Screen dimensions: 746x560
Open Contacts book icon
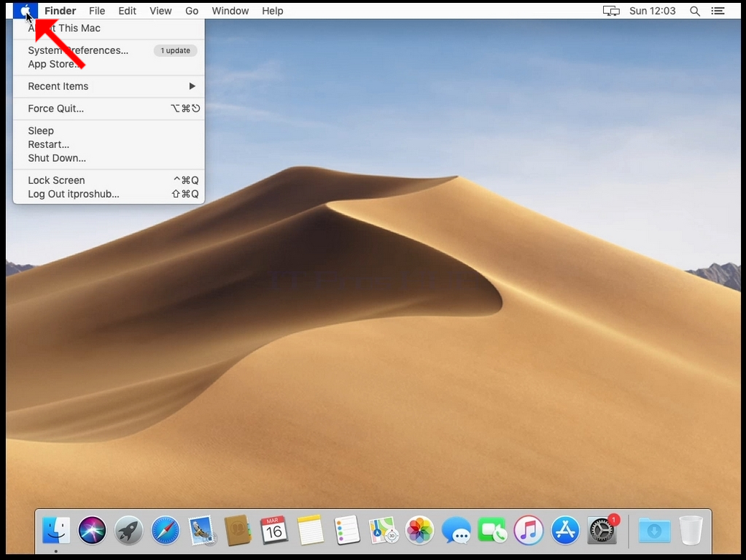(238, 530)
